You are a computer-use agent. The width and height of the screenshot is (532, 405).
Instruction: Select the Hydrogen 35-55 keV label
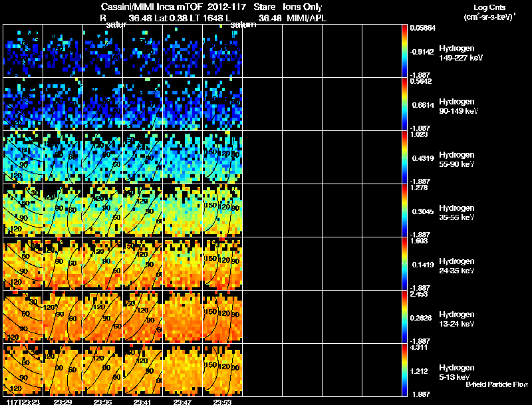pyautogui.click(x=456, y=212)
